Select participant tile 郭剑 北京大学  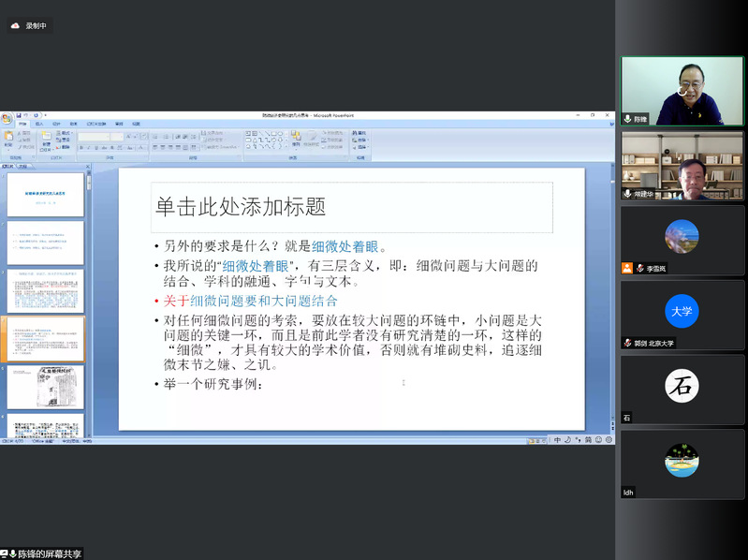[682, 315]
